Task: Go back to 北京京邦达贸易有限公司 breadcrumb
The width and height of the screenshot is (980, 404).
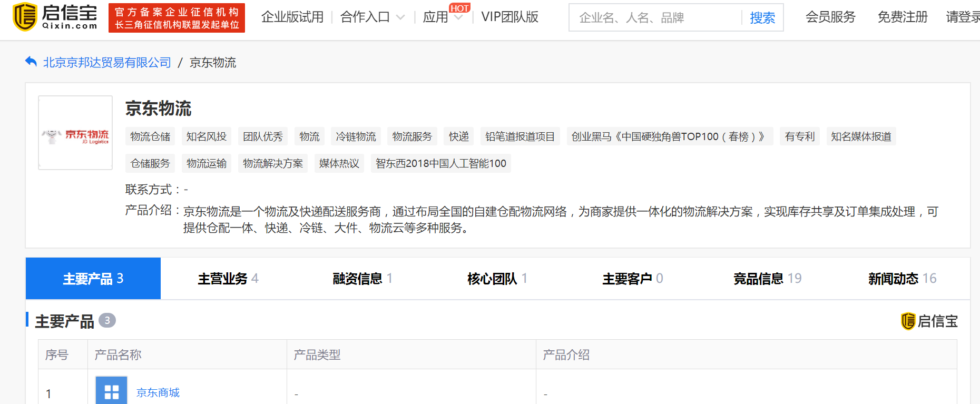Action: coord(107,63)
